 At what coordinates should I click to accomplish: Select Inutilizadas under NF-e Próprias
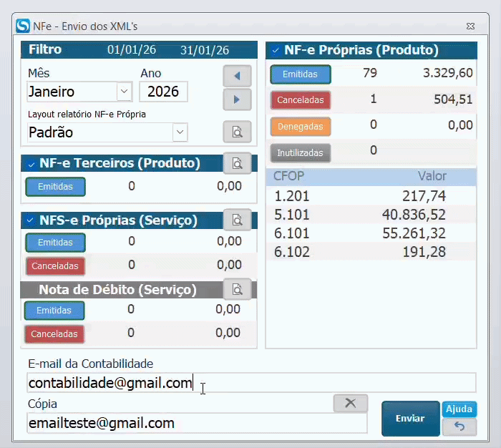301,152
